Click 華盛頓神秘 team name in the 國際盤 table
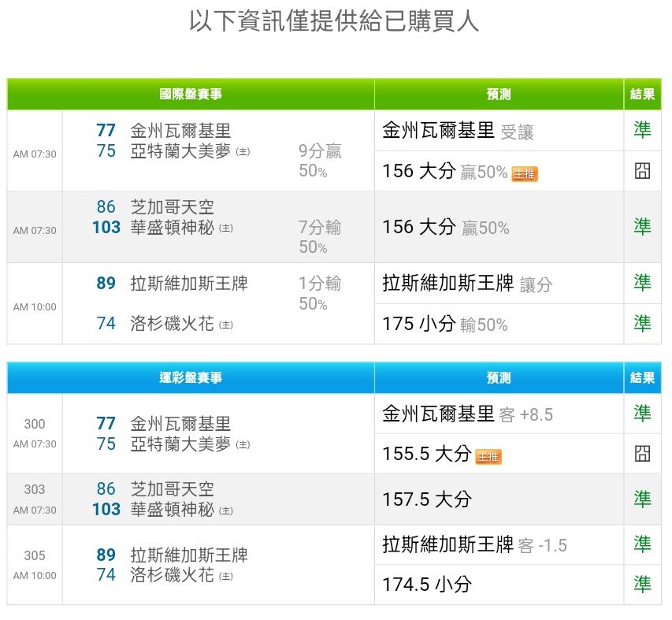Screen dimensions: 672x620 tap(173, 227)
